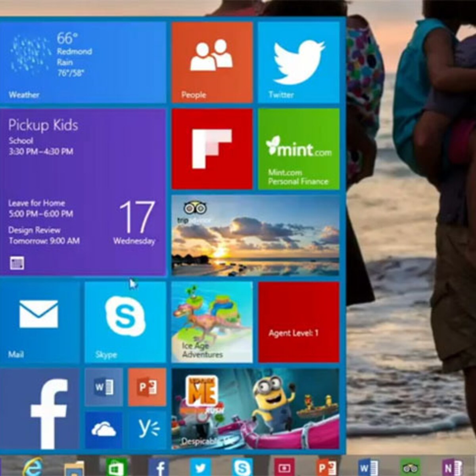The width and height of the screenshot is (476, 476).
Task: Open calendar tile showing Wednesday 17
Action: tap(135, 222)
